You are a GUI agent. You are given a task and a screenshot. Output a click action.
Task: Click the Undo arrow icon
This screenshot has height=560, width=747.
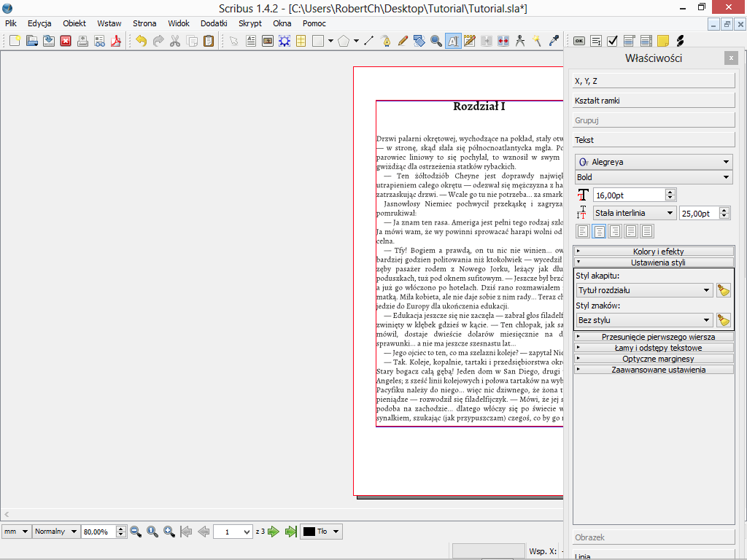[x=141, y=41]
